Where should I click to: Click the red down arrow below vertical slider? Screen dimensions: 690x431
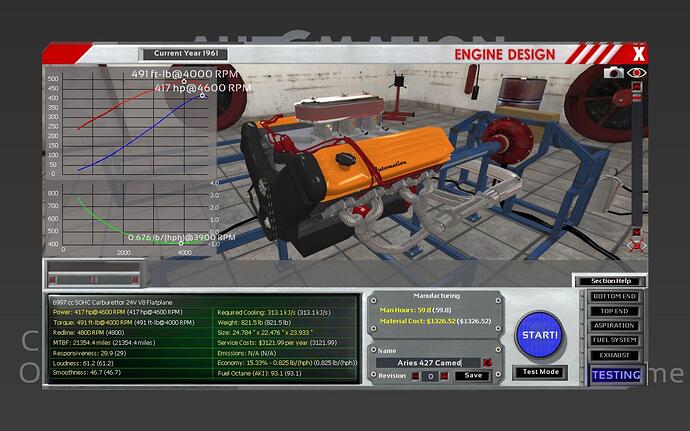coord(637,232)
